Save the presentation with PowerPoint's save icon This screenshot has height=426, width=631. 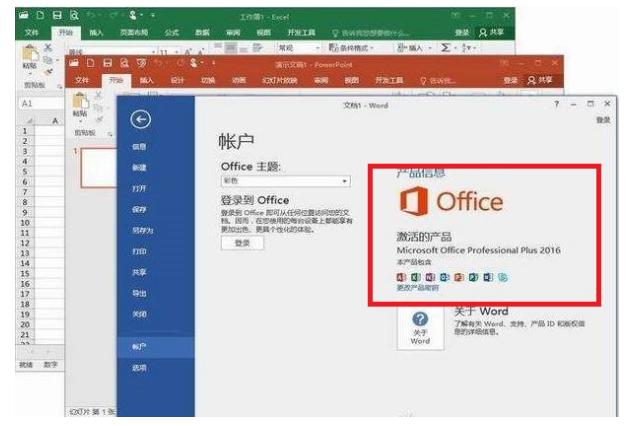107,63
